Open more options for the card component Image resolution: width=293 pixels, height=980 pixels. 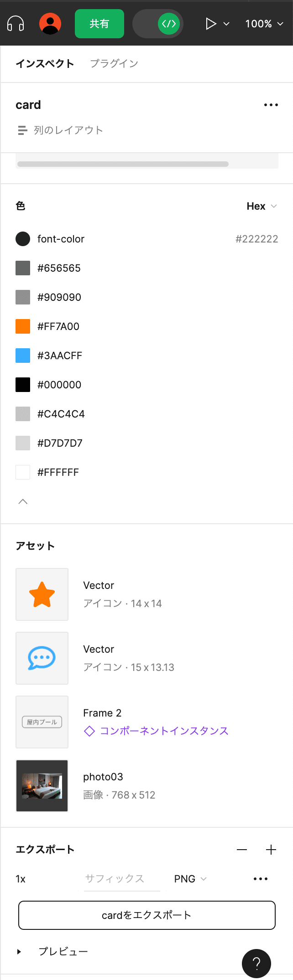[271, 105]
